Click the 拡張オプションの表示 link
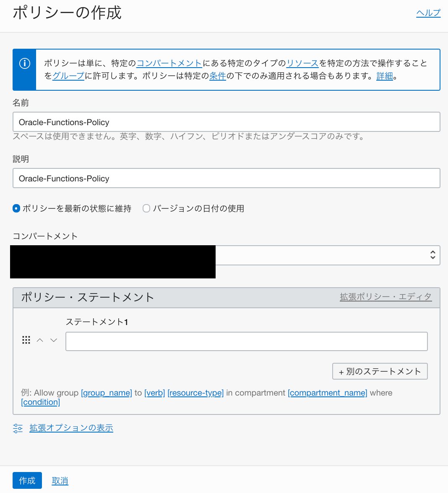The width and height of the screenshot is (448, 493). coord(71,428)
